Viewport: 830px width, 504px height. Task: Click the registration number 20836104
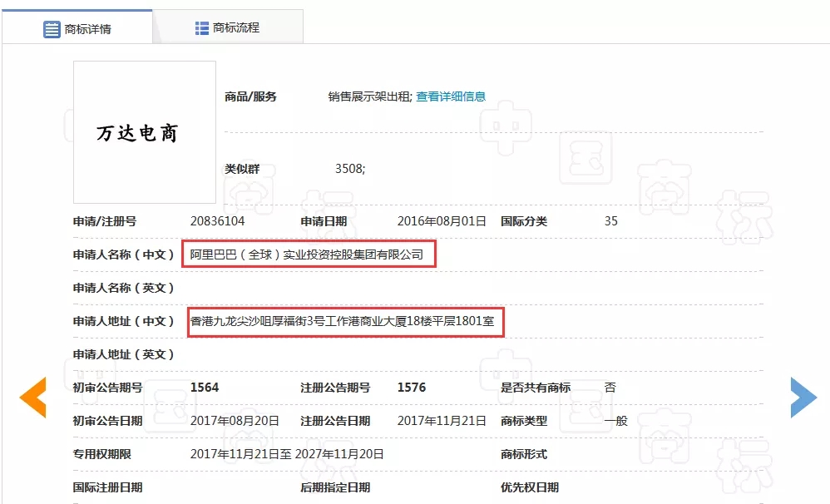(217, 221)
